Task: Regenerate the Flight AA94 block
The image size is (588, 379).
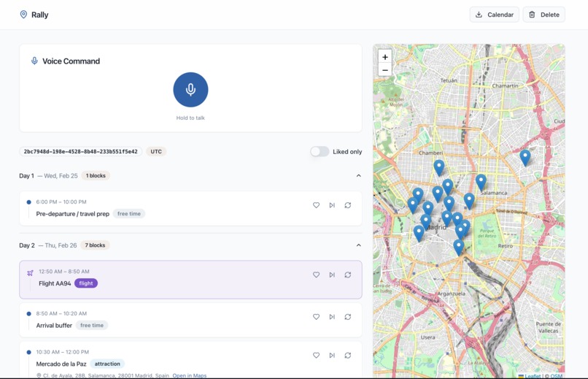Action: coord(348,275)
